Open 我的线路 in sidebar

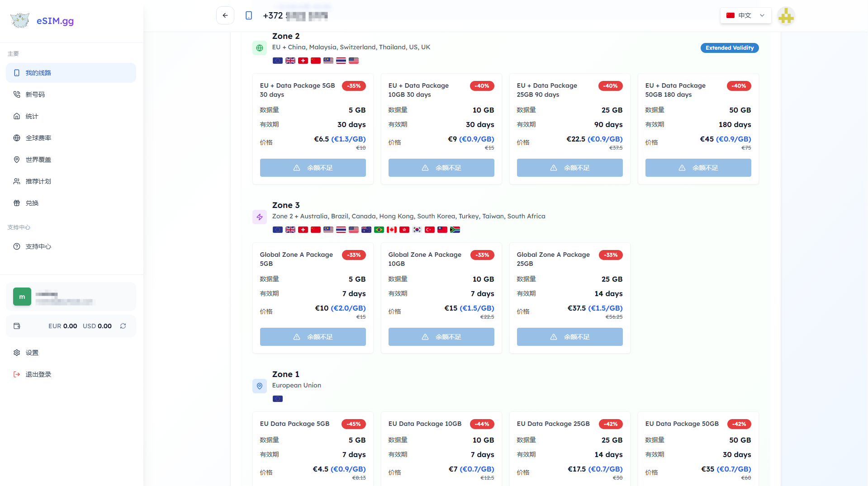[71, 73]
